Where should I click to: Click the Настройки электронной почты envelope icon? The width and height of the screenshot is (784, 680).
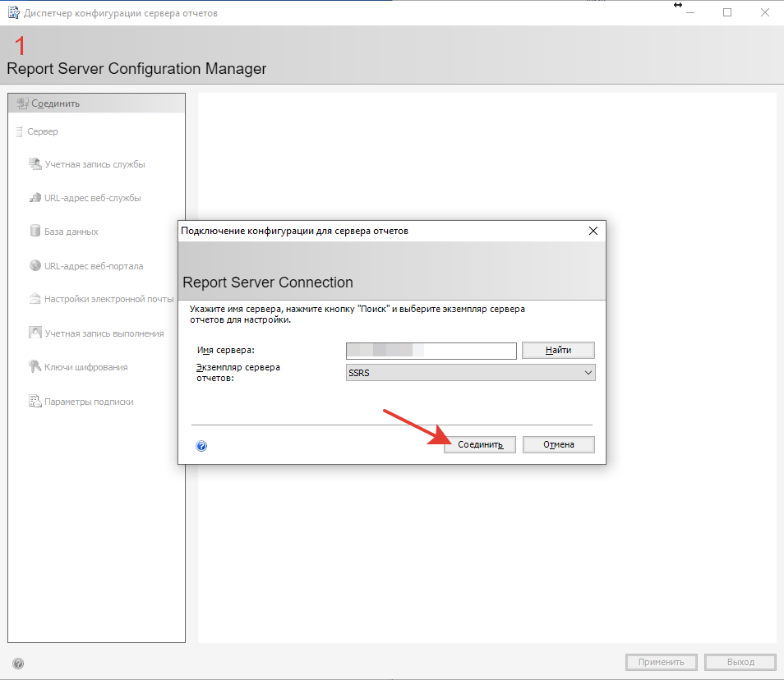(35, 299)
